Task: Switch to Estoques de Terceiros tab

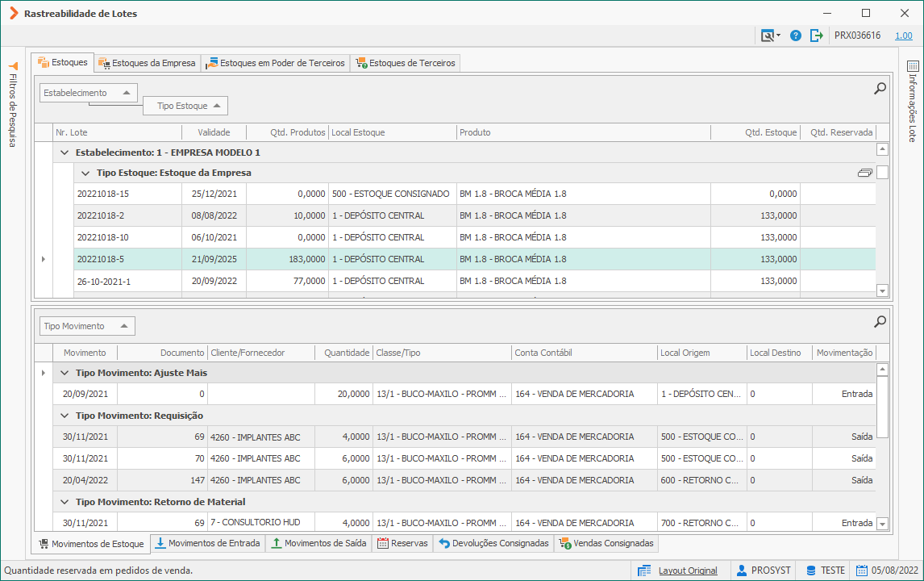Action: click(406, 63)
